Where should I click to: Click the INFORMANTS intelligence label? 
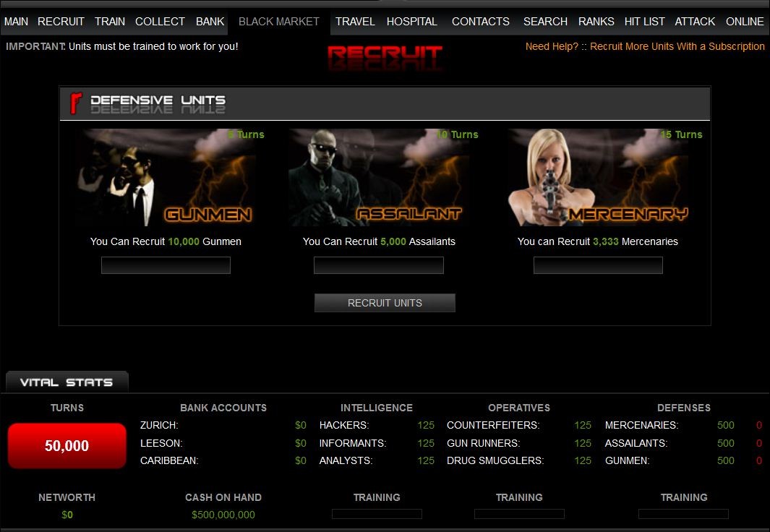353,443
